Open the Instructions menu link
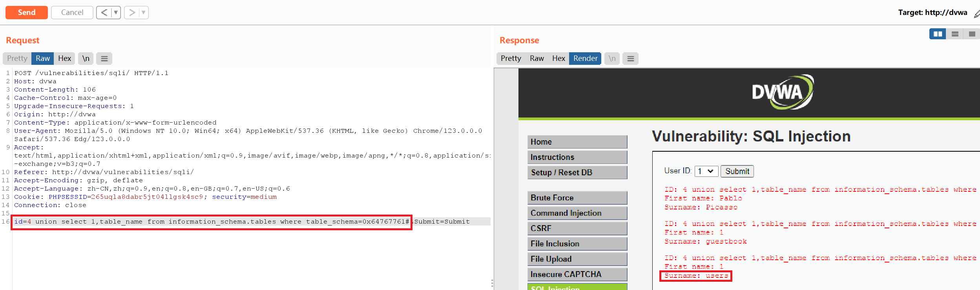Image resolution: width=980 pixels, height=290 pixels. tap(577, 157)
